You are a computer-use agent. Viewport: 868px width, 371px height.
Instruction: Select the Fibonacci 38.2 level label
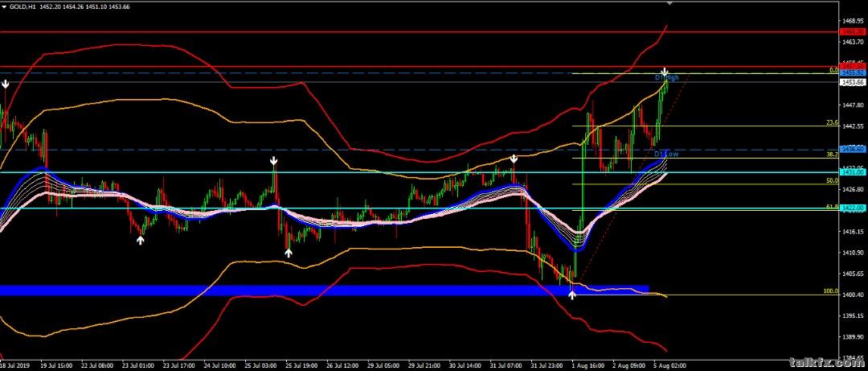coord(833,155)
